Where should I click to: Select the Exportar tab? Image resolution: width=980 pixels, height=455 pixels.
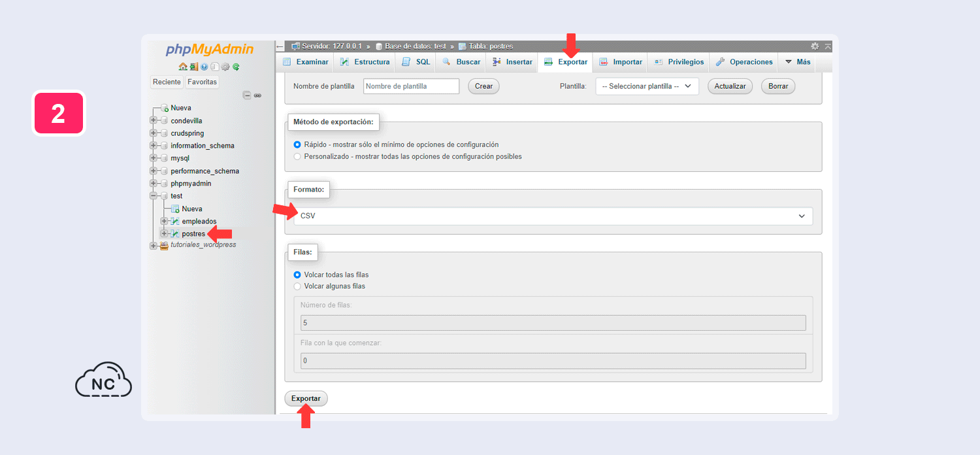point(566,62)
